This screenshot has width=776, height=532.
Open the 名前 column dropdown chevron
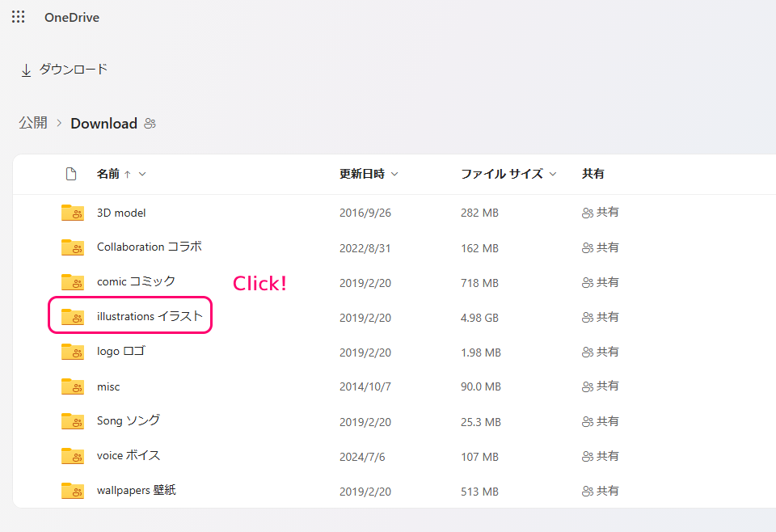tap(142, 174)
